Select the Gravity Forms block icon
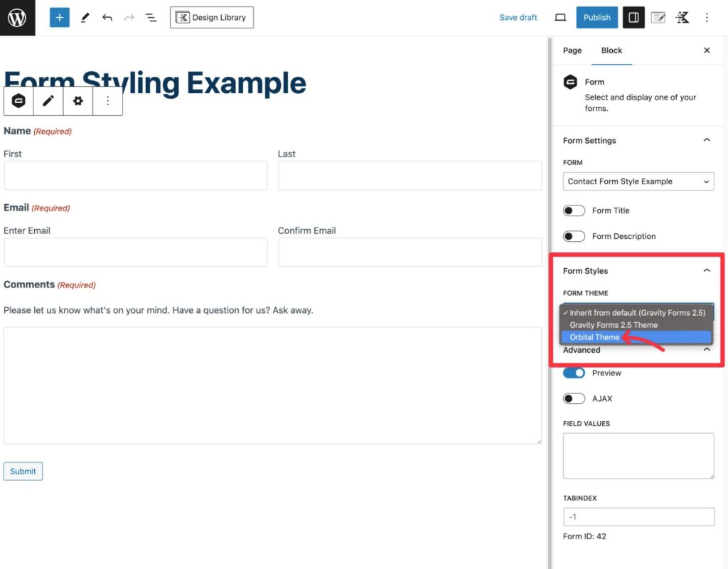728x569 pixels. pos(18,100)
